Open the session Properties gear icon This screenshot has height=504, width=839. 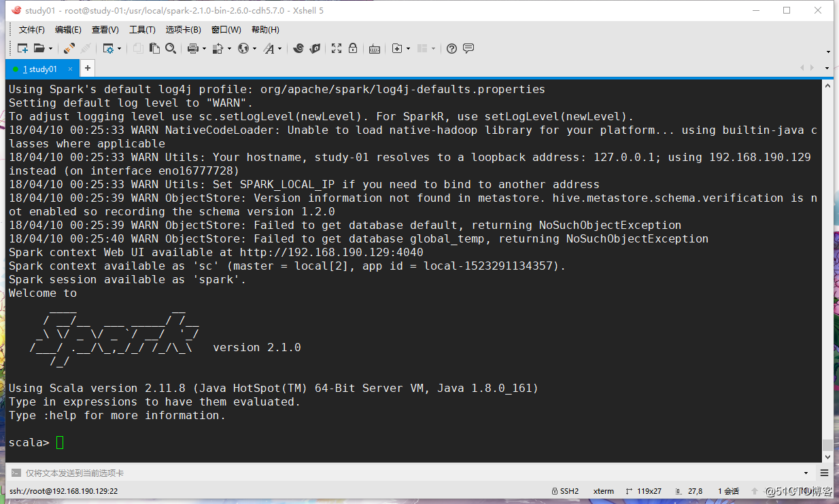tap(108, 48)
